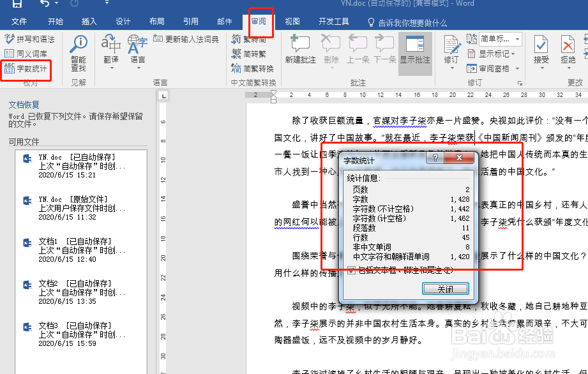Toggle 包括文本框、脚注和尾注 checkbox
This screenshot has height=374, width=588.
pyautogui.click(x=351, y=270)
